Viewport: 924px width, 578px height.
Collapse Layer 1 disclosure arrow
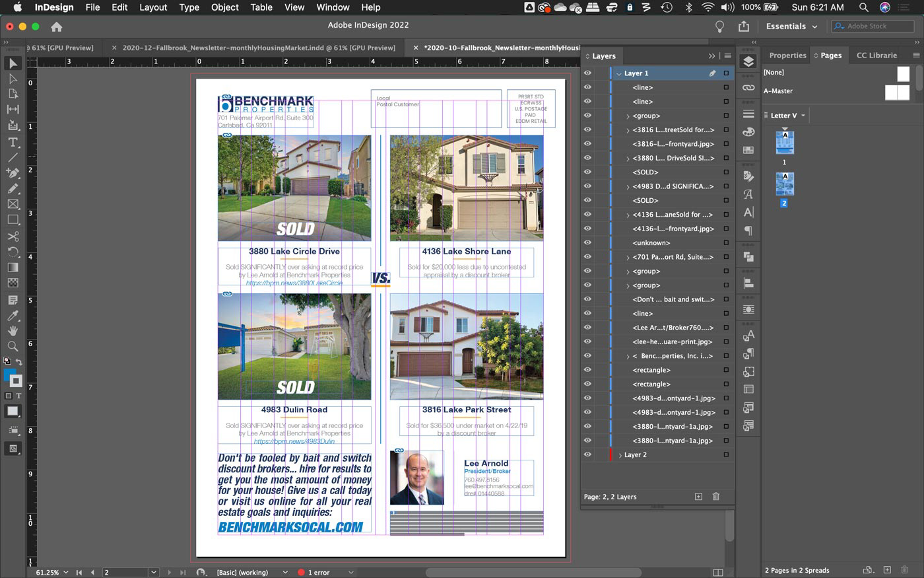coord(619,73)
